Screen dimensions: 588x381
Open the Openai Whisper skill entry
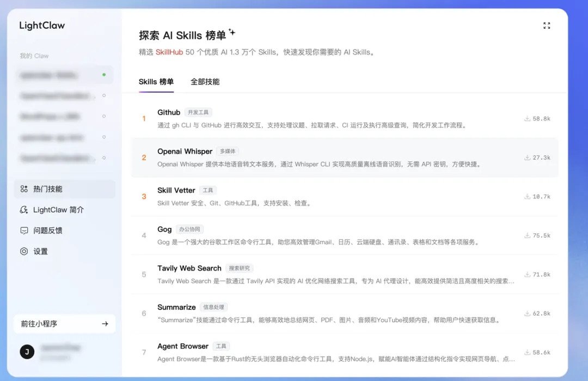[344, 158]
